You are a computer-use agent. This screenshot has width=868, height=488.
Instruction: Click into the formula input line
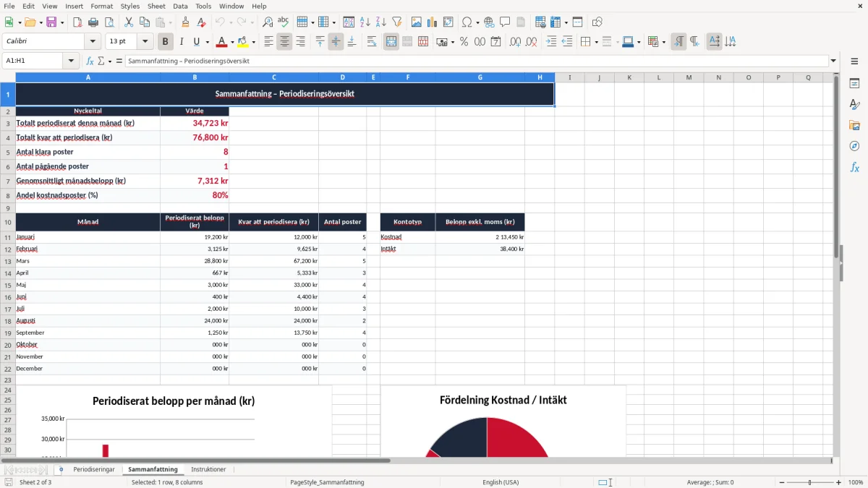(476, 61)
